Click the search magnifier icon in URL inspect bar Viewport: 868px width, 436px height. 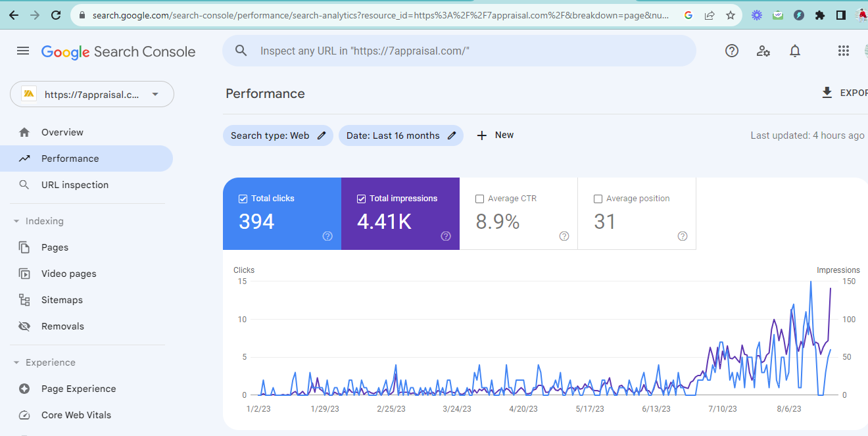point(241,51)
